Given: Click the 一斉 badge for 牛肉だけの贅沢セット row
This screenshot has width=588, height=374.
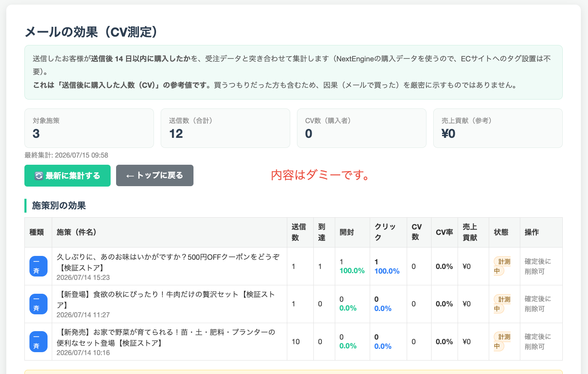Looking at the screenshot, I should pos(38,304).
